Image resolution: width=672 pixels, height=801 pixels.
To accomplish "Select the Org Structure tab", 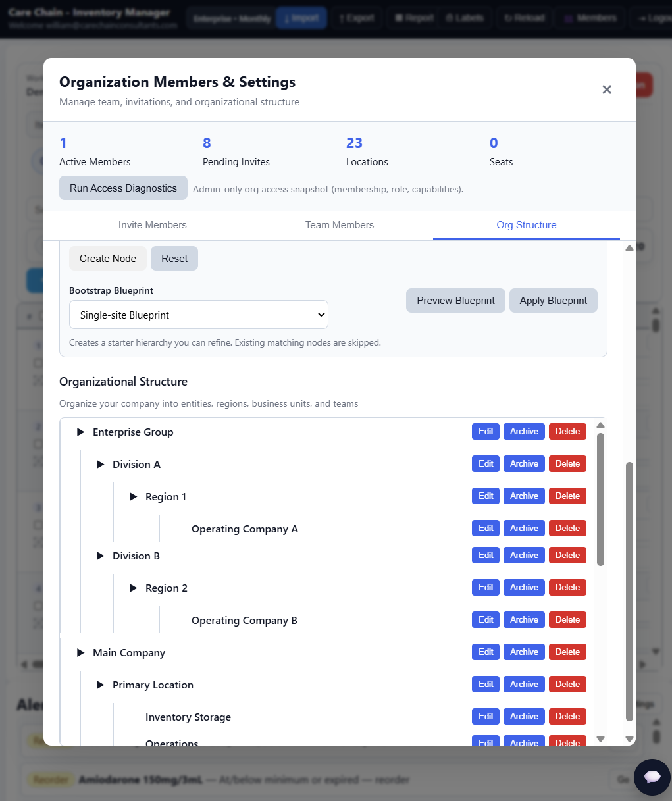I will (x=526, y=225).
